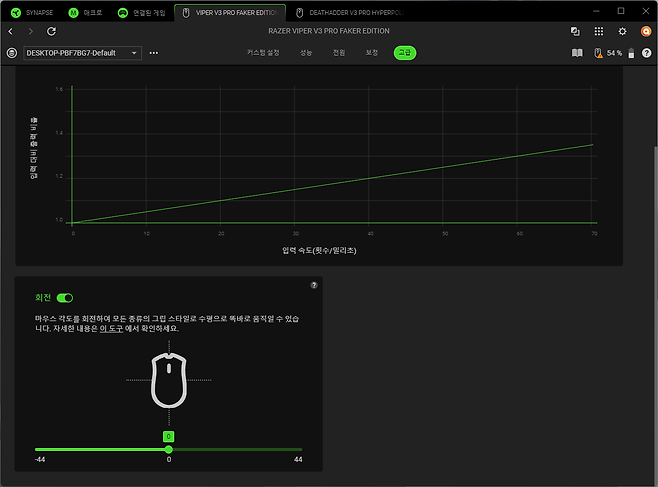The image size is (658, 487).
Task: Click the orange user account avatar
Action: (x=646, y=32)
